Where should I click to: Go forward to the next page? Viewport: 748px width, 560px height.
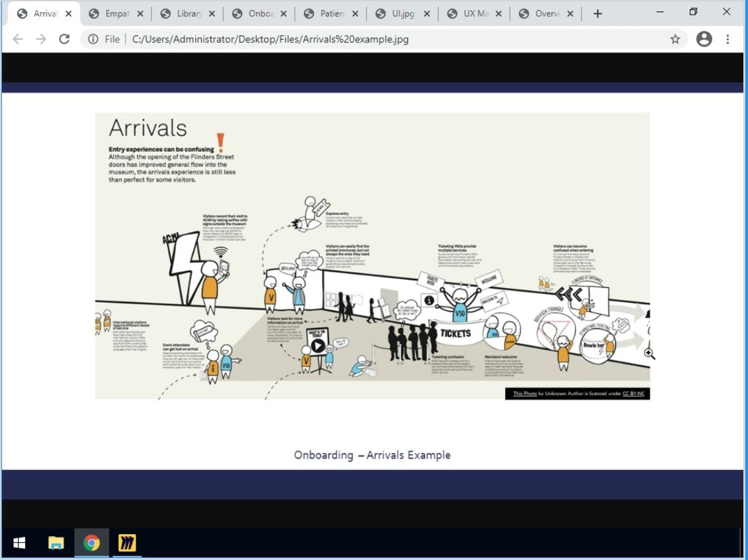point(41,39)
